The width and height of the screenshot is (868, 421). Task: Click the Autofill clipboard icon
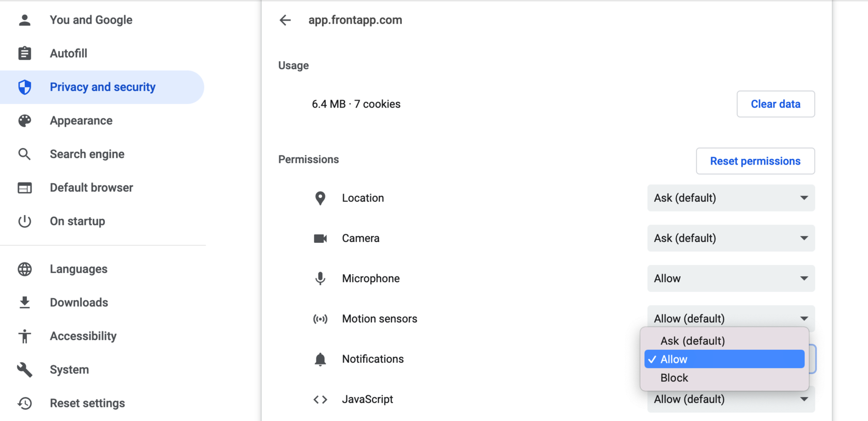tap(25, 54)
